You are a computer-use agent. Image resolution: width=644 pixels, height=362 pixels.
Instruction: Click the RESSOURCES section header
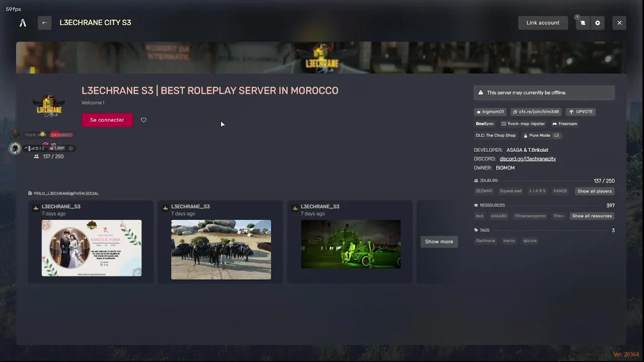[x=489, y=205]
